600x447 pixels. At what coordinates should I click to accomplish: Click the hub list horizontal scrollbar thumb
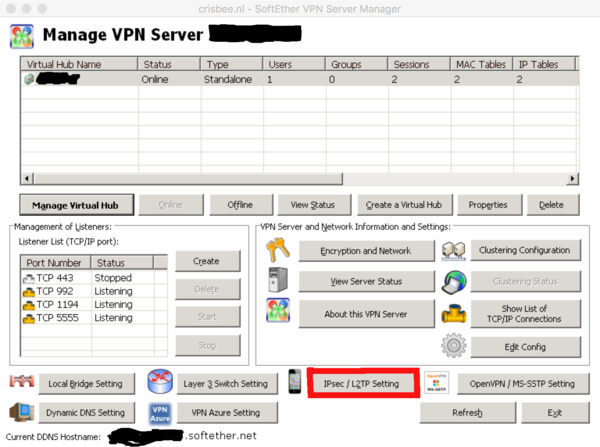pos(188,178)
